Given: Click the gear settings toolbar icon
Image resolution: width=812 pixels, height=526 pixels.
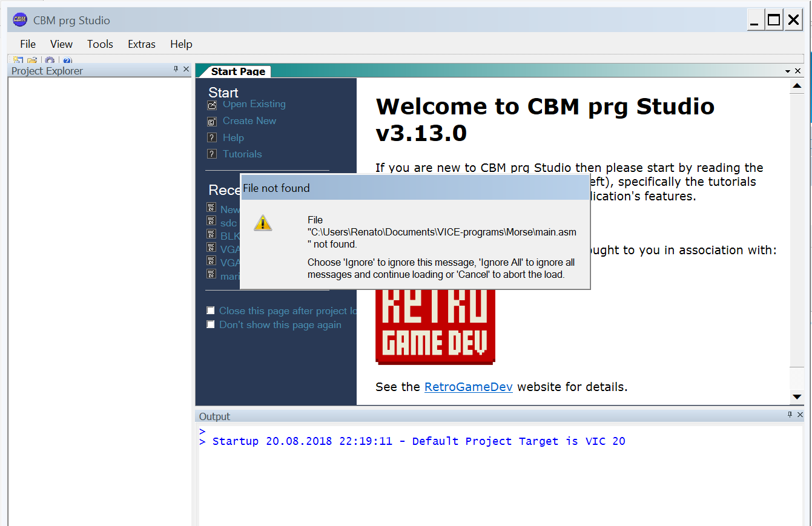Looking at the screenshot, I should (50, 61).
